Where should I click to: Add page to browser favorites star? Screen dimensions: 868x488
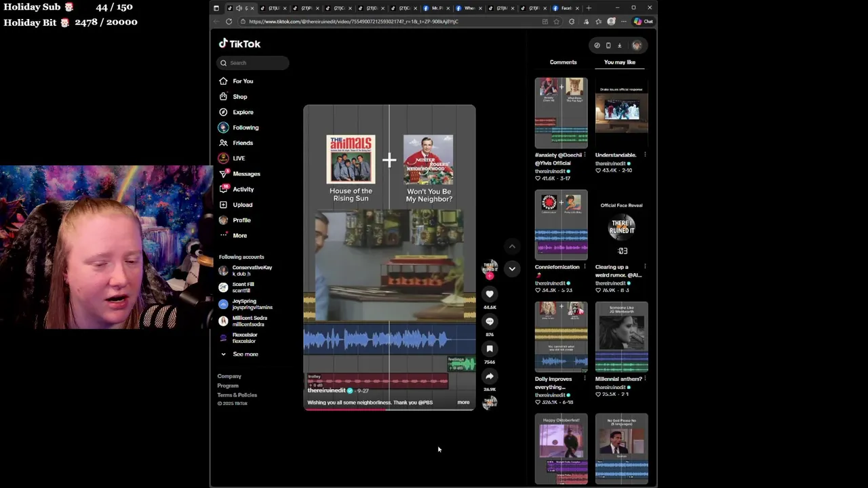tap(556, 22)
